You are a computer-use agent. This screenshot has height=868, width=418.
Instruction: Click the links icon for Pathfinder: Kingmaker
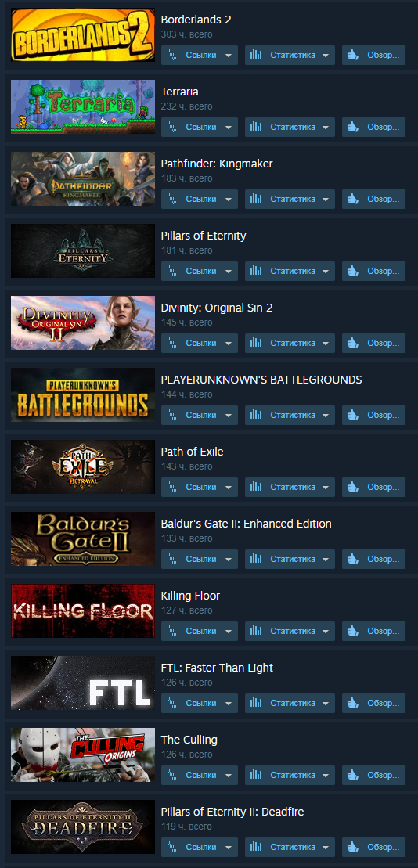click(x=171, y=200)
